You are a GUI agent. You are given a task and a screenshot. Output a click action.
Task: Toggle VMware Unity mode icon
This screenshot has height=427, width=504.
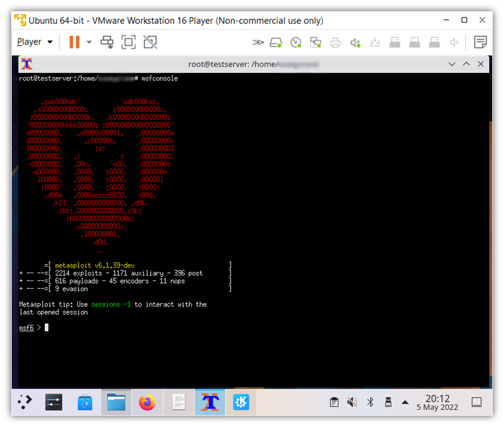coord(150,42)
